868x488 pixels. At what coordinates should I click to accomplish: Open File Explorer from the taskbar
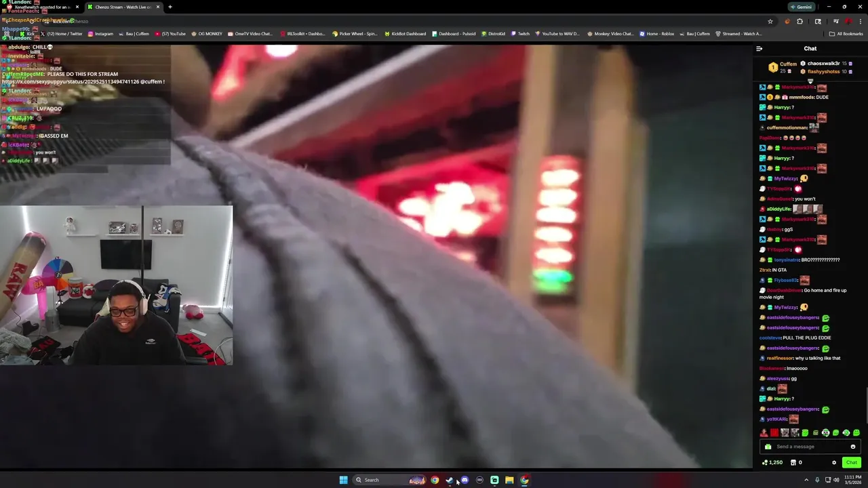point(509,480)
